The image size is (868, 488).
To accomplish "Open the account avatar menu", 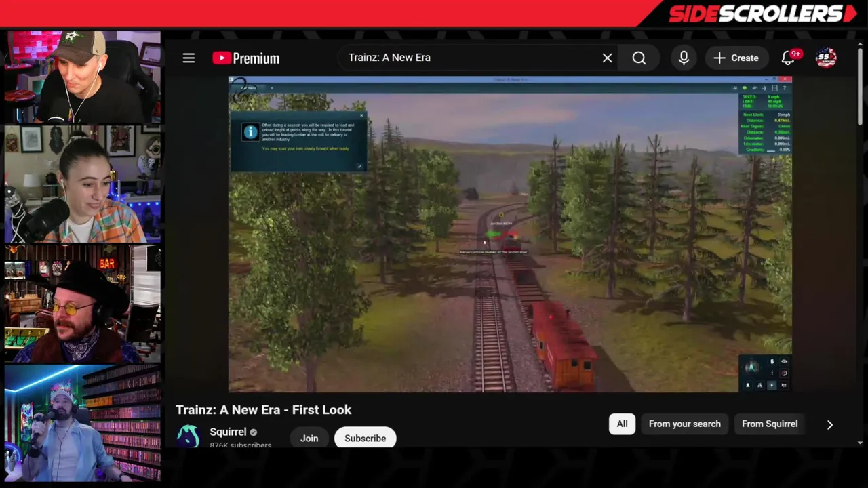I will tap(825, 58).
